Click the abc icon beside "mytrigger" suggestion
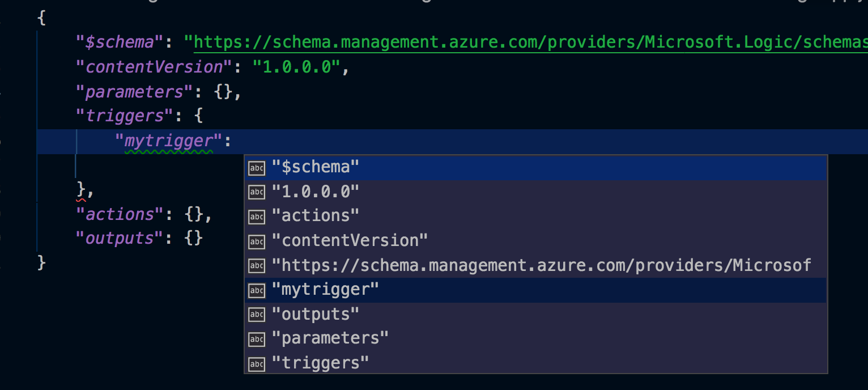 256,290
